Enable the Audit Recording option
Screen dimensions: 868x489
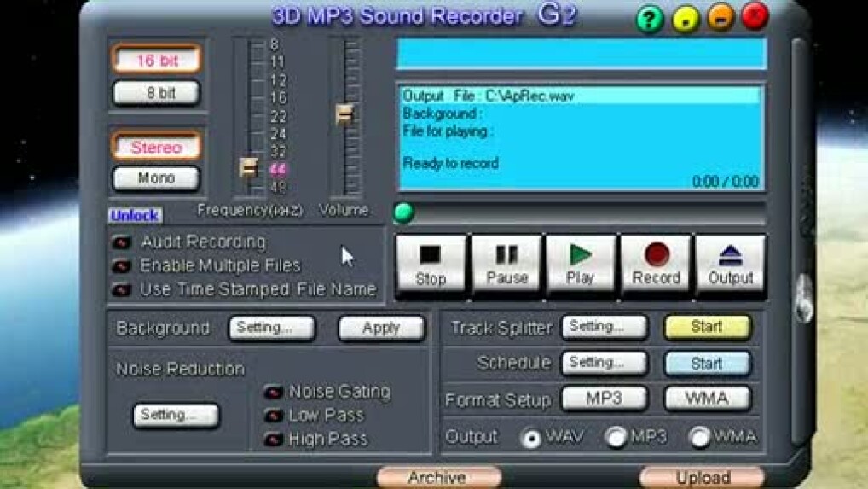coord(123,243)
